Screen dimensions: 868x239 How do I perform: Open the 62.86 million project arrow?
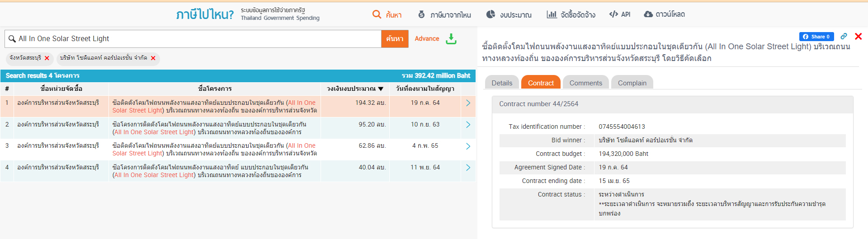pyautogui.click(x=468, y=146)
